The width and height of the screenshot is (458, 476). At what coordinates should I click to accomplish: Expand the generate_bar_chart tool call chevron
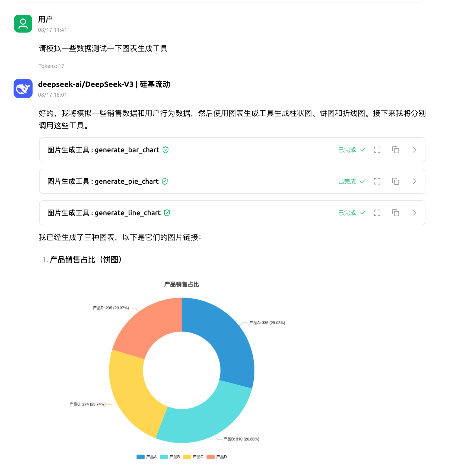point(414,150)
